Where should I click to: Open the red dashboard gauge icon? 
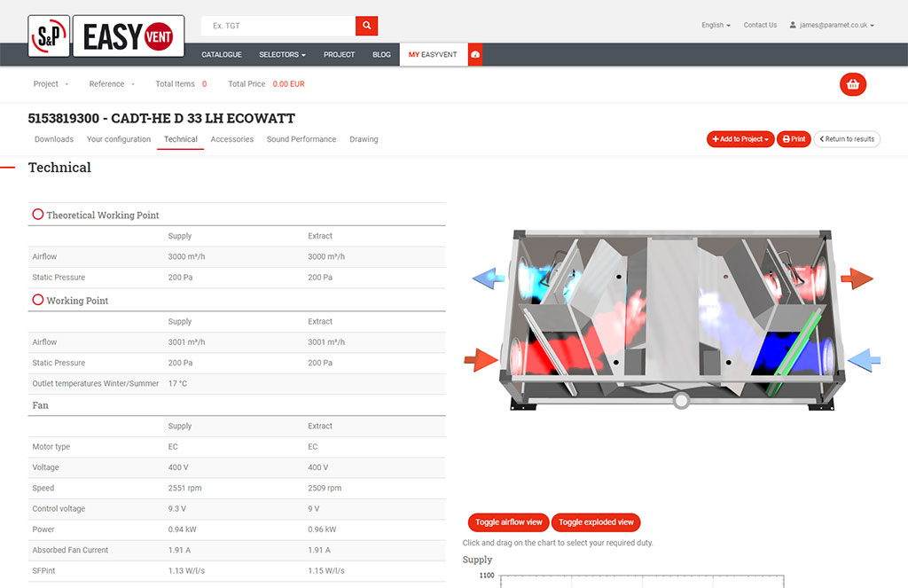(x=475, y=54)
